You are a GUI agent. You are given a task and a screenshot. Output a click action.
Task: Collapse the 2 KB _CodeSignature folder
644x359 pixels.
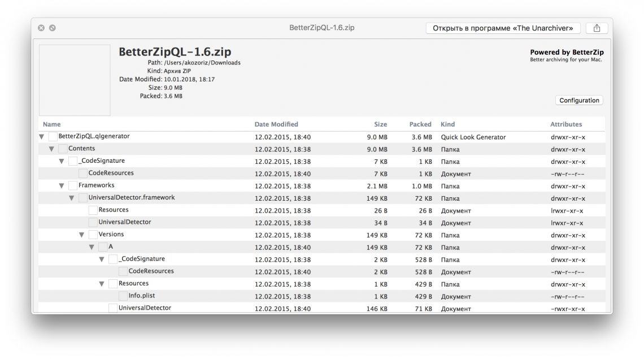[x=102, y=259]
